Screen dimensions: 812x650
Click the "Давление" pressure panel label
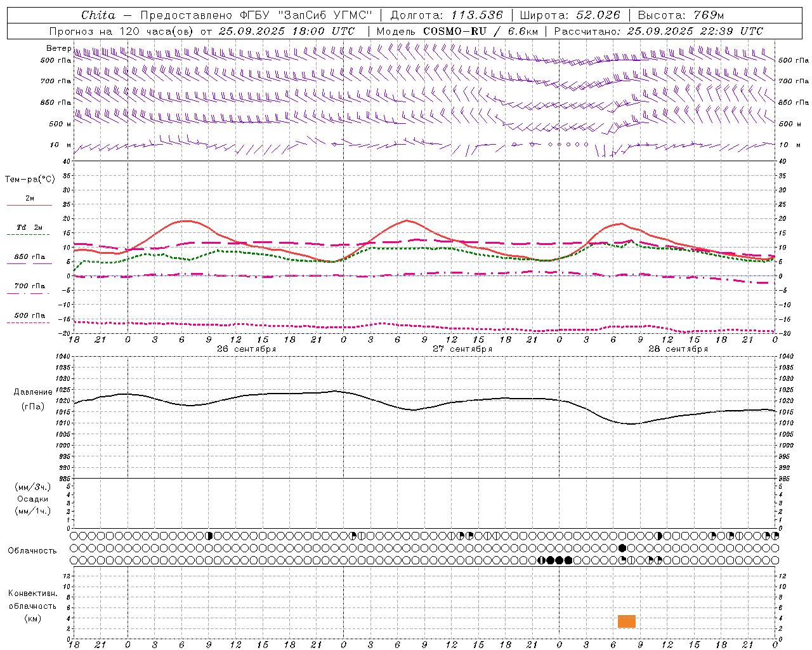(33, 392)
